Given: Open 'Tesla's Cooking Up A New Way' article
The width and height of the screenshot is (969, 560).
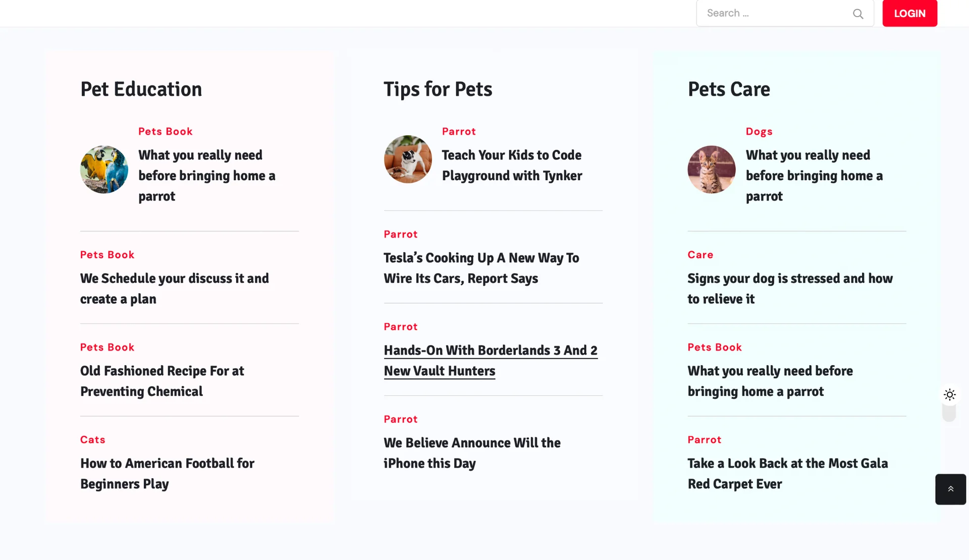Looking at the screenshot, I should 481,268.
